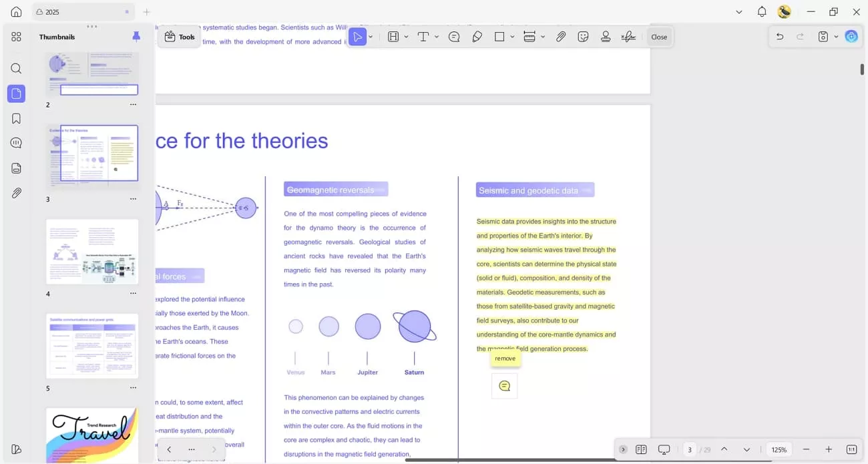Pick the Pencil drawing tool

click(x=477, y=37)
